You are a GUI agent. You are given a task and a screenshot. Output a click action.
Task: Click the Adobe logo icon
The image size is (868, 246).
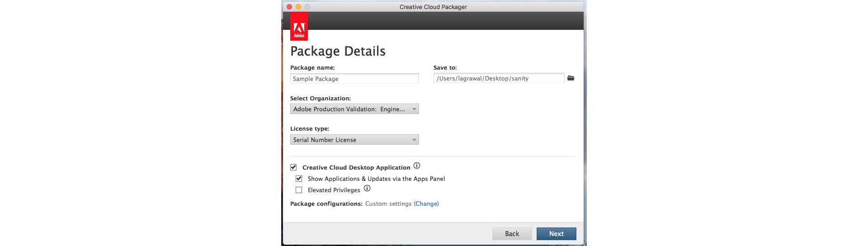[299, 26]
